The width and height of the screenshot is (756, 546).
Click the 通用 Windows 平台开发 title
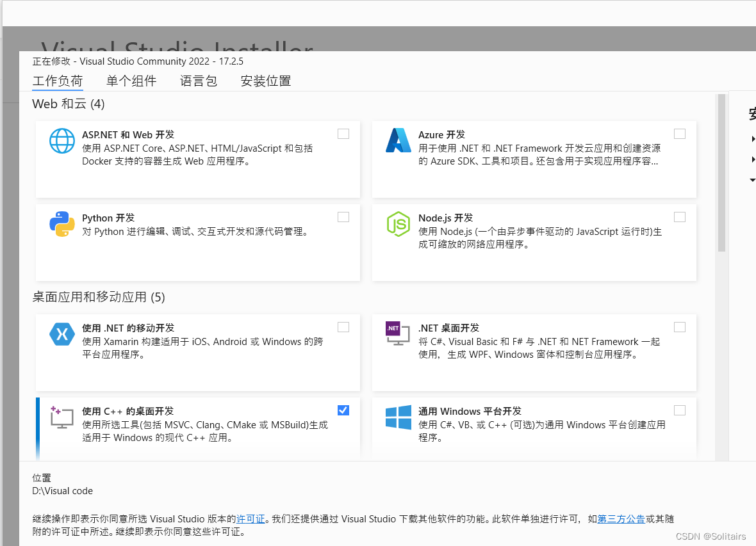coord(470,412)
